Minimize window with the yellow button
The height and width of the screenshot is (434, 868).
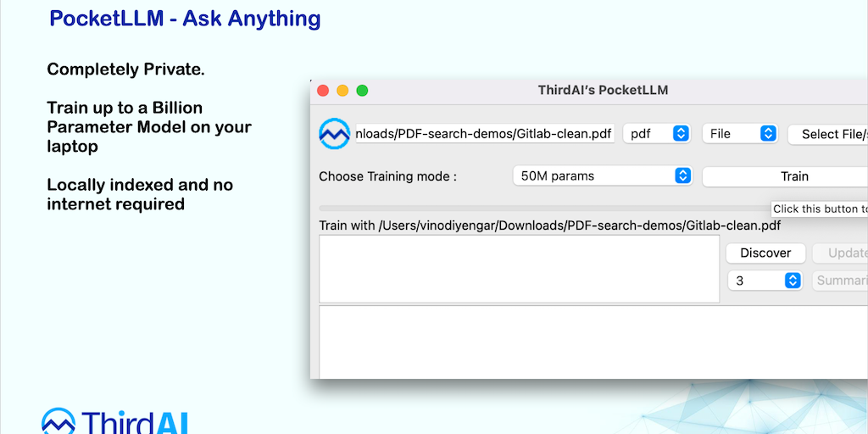point(342,90)
